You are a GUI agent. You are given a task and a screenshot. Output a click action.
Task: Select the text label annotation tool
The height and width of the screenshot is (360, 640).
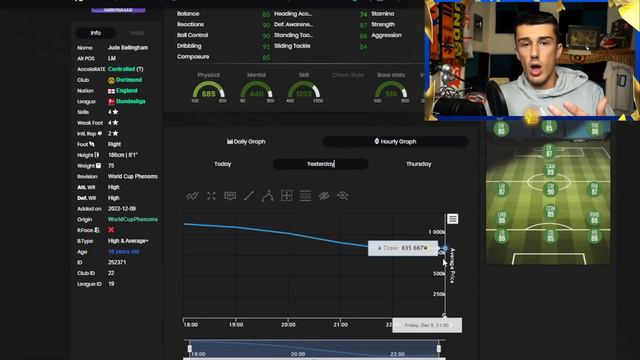[x=230, y=196]
